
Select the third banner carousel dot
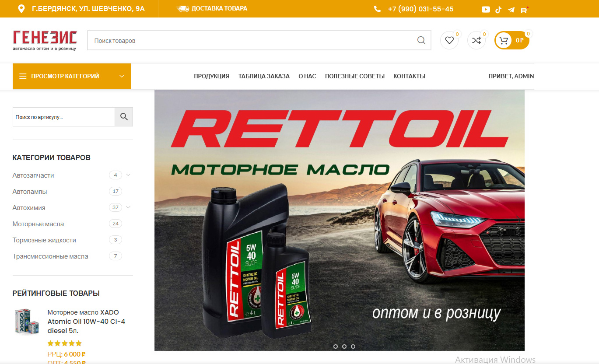pyautogui.click(x=353, y=346)
